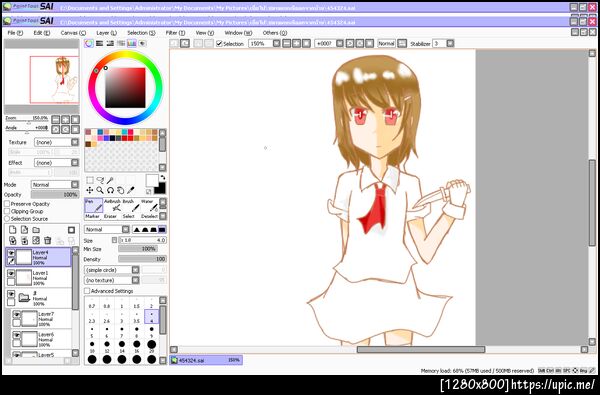Delete the selected layer with trash icon
The height and width of the screenshot is (395, 600).
[x=47, y=240]
